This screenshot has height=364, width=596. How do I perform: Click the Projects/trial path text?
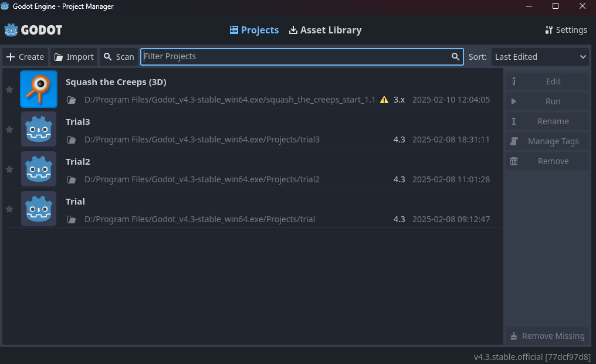coord(199,220)
